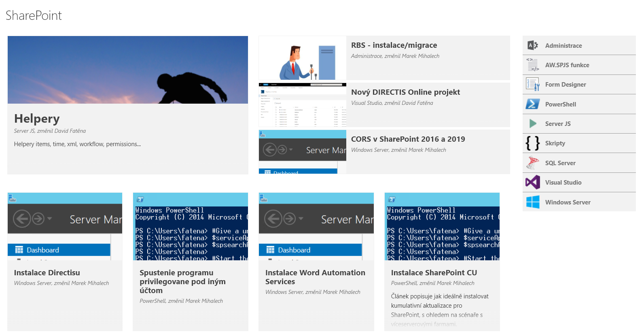Click the Administrace category icon
The height and width of the screenshot is (336, 644).
[533, 45]
